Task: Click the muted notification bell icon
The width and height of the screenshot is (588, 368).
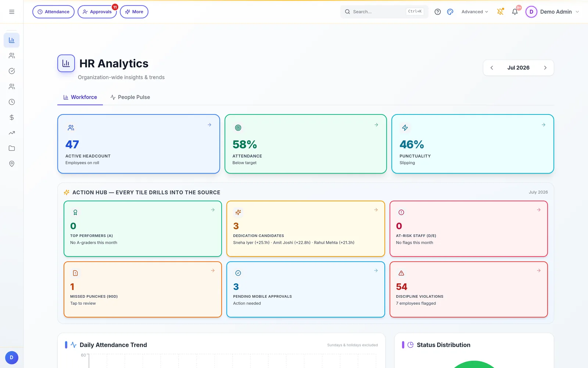Action: point(500,12)
